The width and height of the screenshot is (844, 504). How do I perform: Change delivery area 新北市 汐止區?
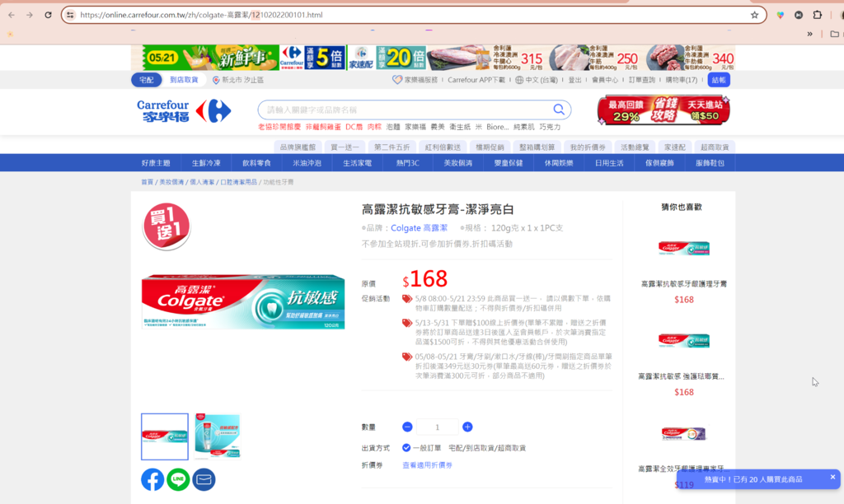click(237, 80)
